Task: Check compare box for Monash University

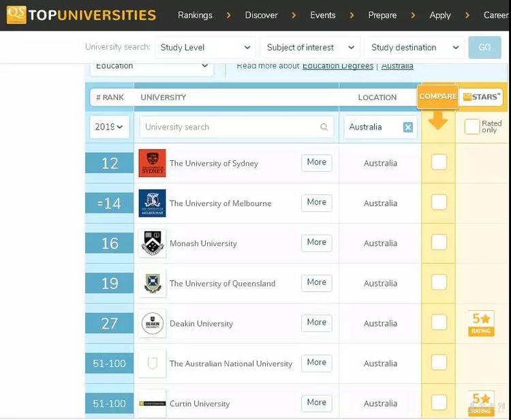Action: [439, 243]
